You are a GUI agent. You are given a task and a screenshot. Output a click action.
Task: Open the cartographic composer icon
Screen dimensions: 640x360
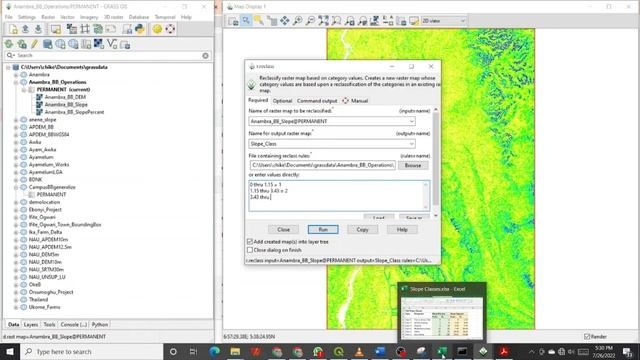[x=111, y=29]
